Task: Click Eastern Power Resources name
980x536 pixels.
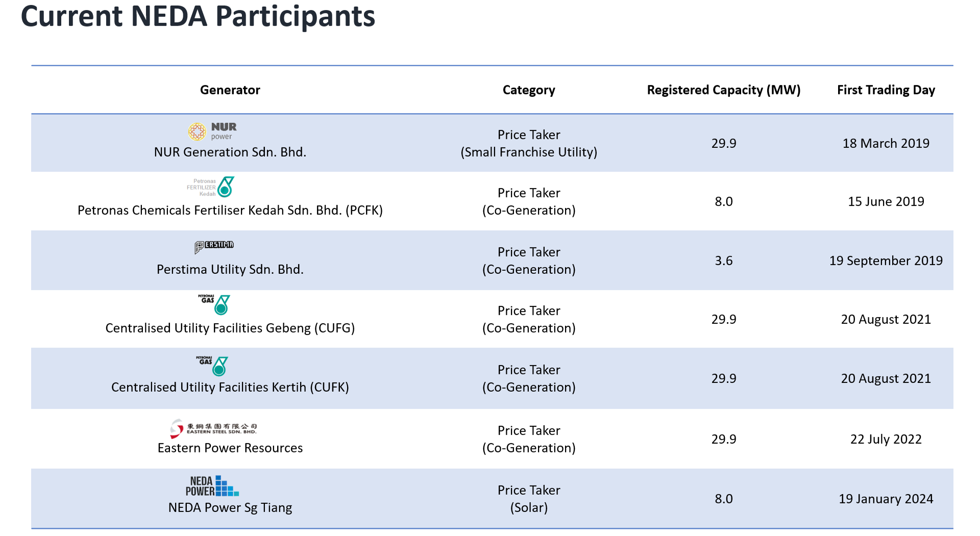Action: click(230, 448)
